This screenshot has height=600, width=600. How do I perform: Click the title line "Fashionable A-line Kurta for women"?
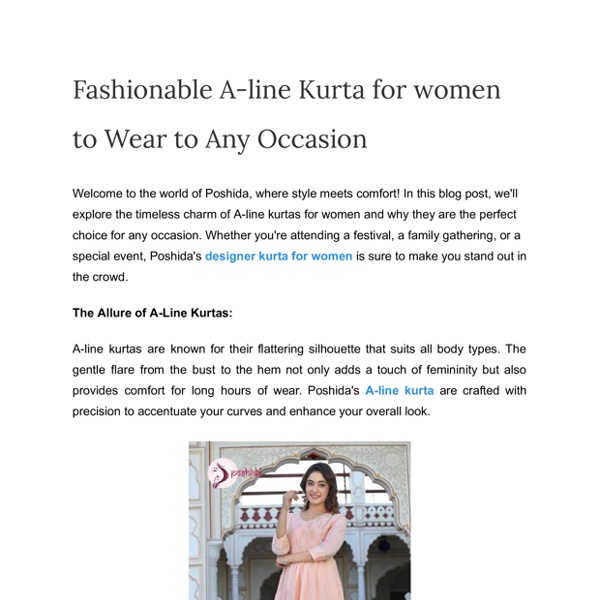286,90
